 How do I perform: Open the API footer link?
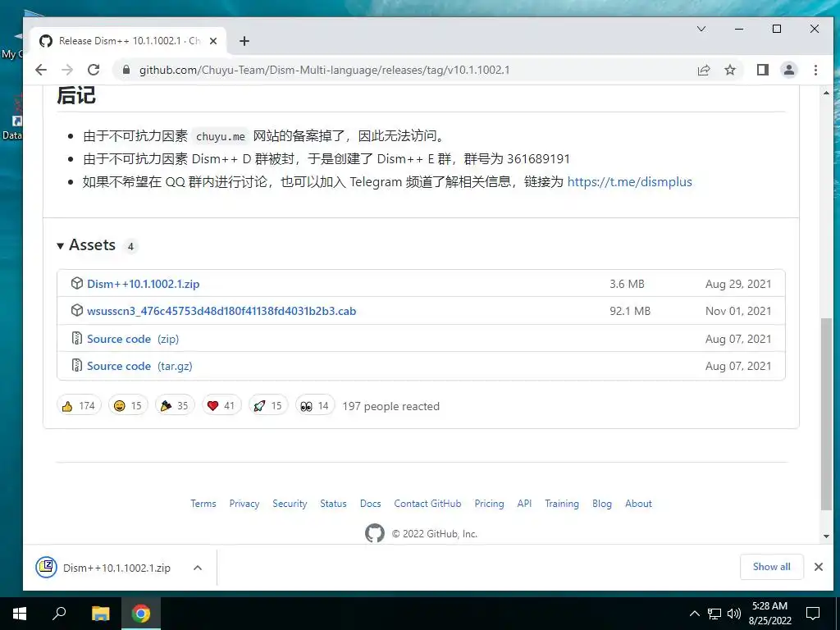point(524,504)
